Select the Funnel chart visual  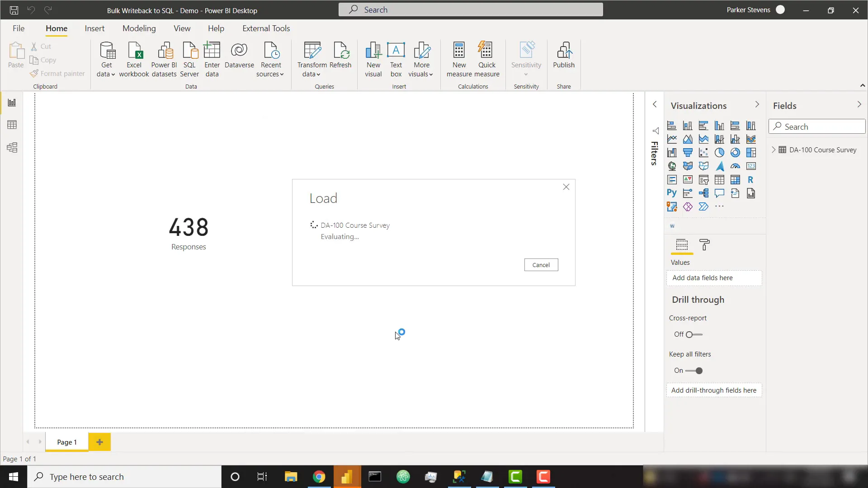(688, 153)
